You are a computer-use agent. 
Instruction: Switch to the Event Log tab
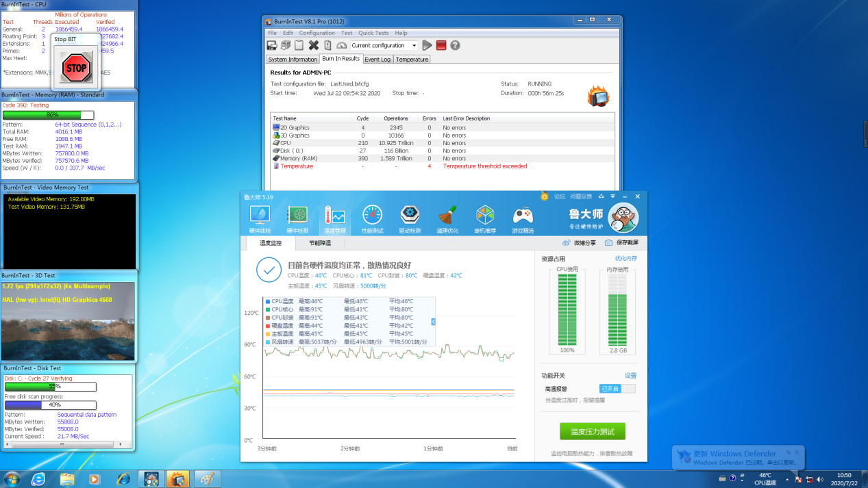[377, 60]
